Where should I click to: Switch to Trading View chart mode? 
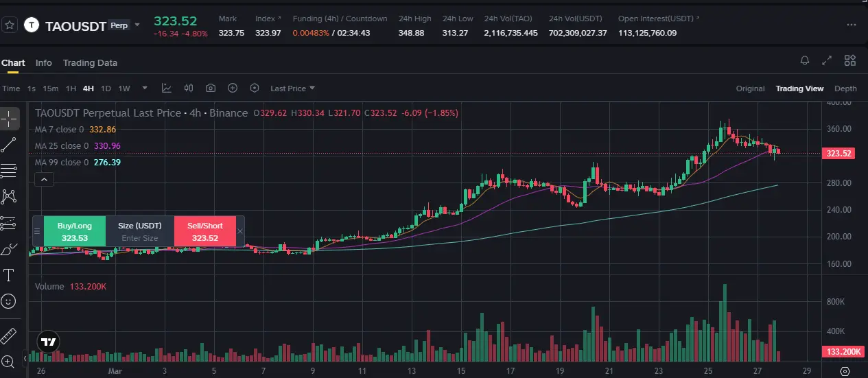coord(799,88)
